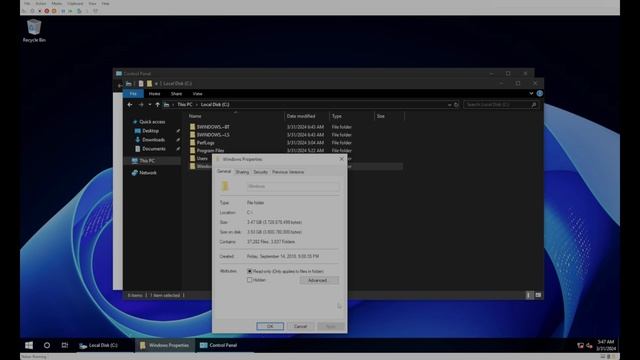Screen dimensions: 640x360
Task: Expand the Explorer ribbon chevron
Action: point(531,93)
